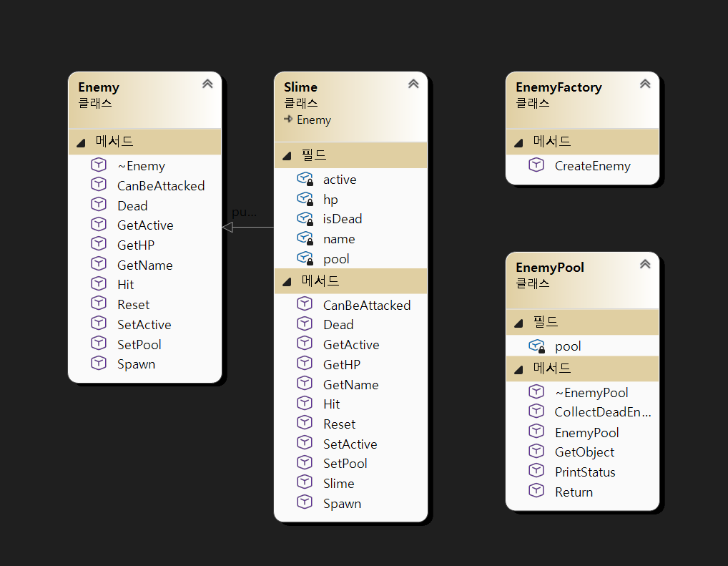Collapse the EnemyPool class box chevron
Screen dimensions: 728x566
645,264
